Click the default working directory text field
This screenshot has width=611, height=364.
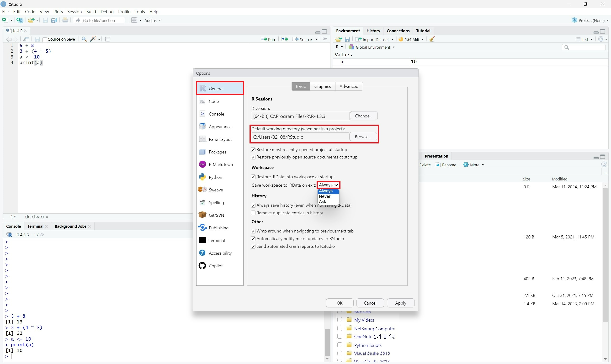coord(300,137)
